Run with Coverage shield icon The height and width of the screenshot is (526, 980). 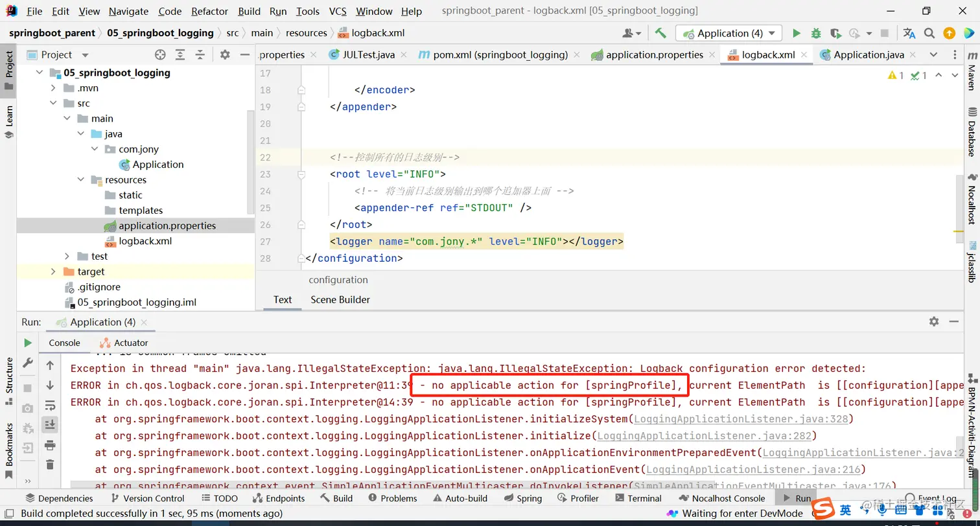[835, 33]
